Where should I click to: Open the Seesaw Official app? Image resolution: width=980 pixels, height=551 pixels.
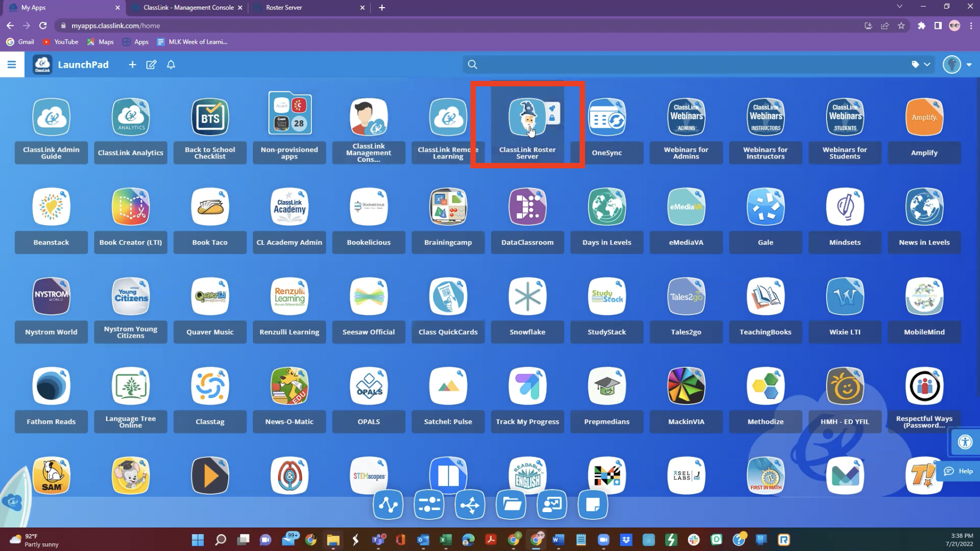point(369,297)
